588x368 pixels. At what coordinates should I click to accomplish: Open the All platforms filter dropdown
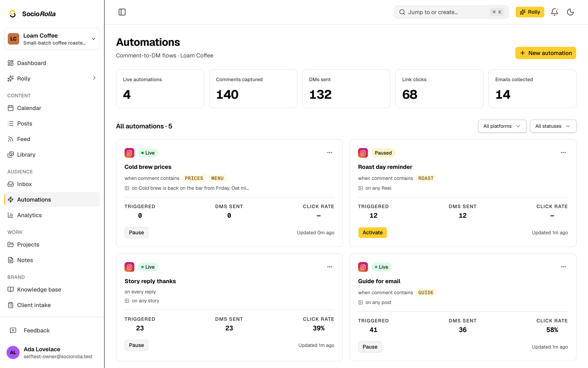(502, 126)
